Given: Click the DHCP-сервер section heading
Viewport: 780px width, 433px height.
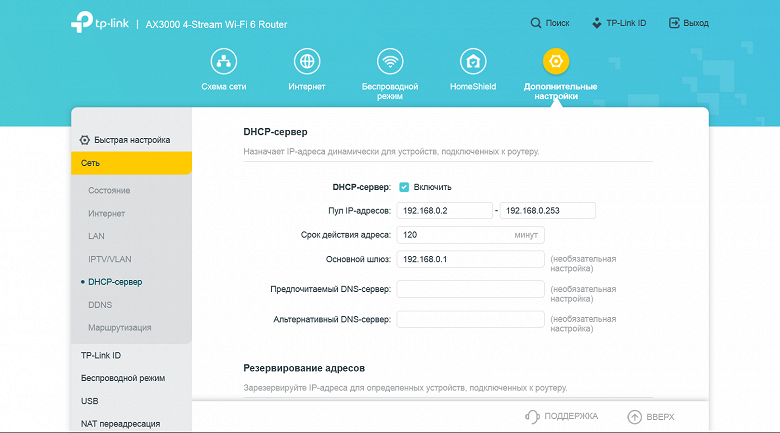Looking at the screenshot, I should 275,132.
